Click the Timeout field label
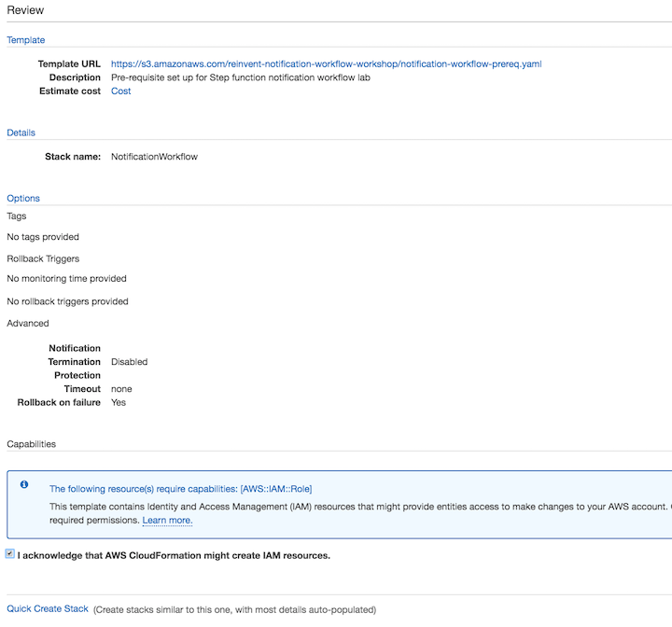This screenshot has height=627, width=672. (x=82, y=389)
